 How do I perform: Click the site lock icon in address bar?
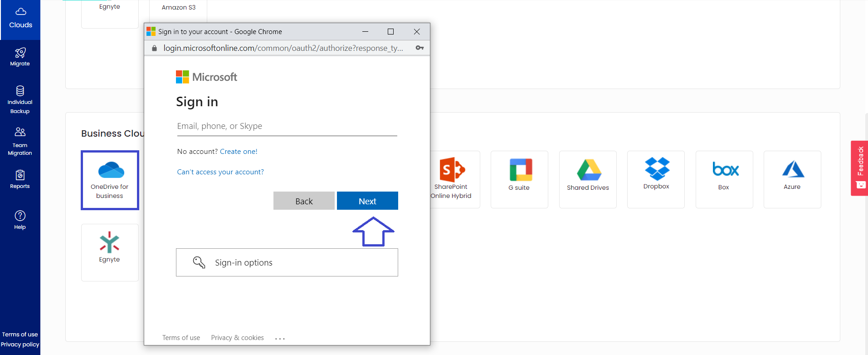[x=154, y=48]
